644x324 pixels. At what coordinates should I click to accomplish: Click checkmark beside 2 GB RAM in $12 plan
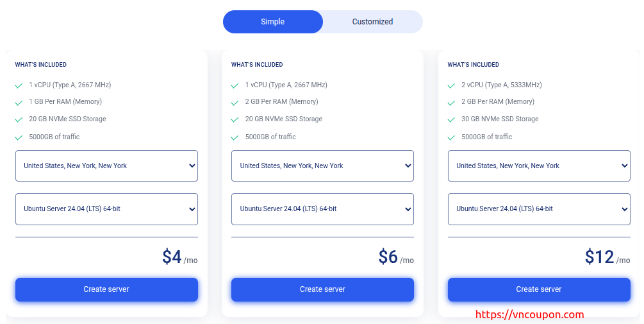(452, 102)
